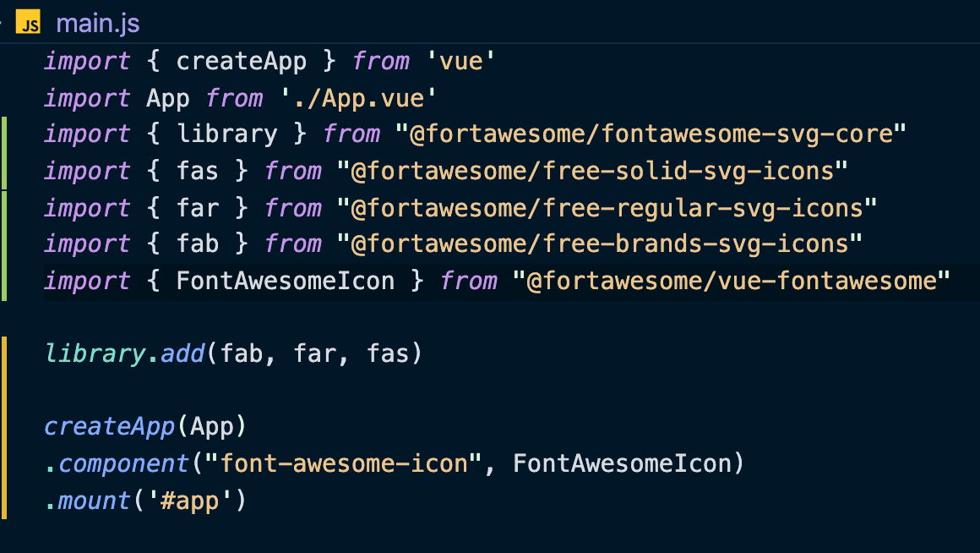The image size is (980, 553).
Task: Click the "@fortawesome/free-brands-svg-icons" string
Action: [x=599, y=244]
